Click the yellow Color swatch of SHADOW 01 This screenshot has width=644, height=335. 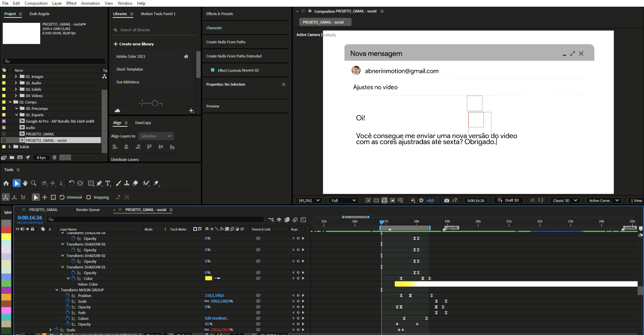(x=209, y=278)
